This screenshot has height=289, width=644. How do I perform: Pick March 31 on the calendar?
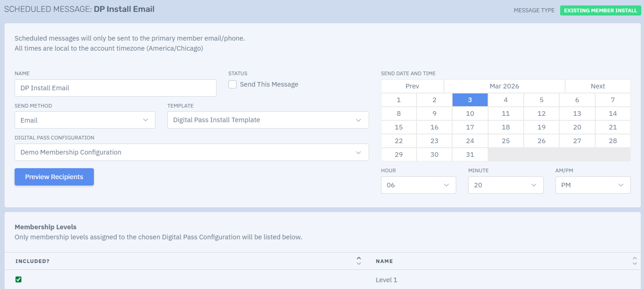tap(470, 155)
